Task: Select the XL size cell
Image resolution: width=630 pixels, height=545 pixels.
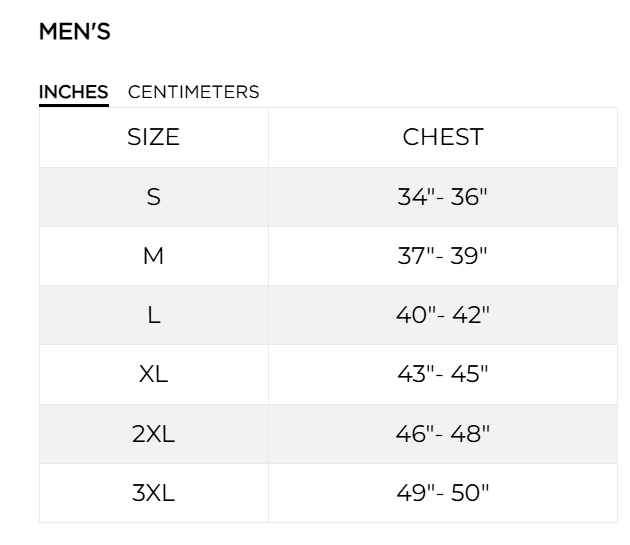Action: click(153, 374)
